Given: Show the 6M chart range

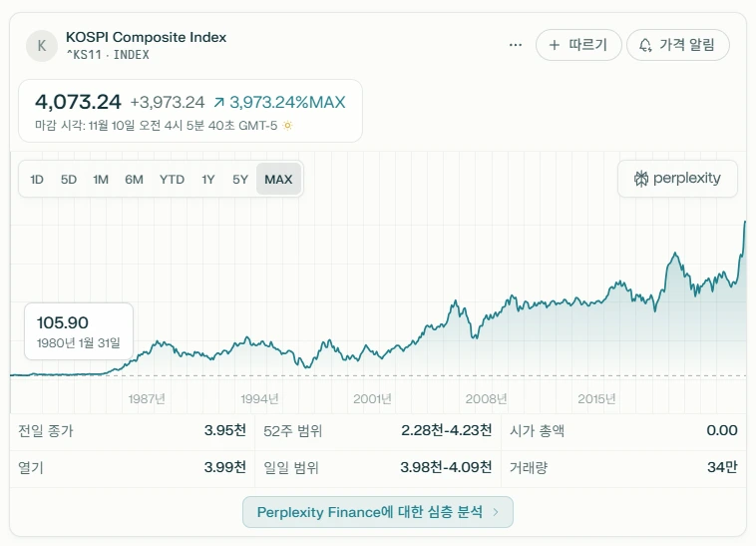Looking at the screenshot, I should (x=134, y=180).
